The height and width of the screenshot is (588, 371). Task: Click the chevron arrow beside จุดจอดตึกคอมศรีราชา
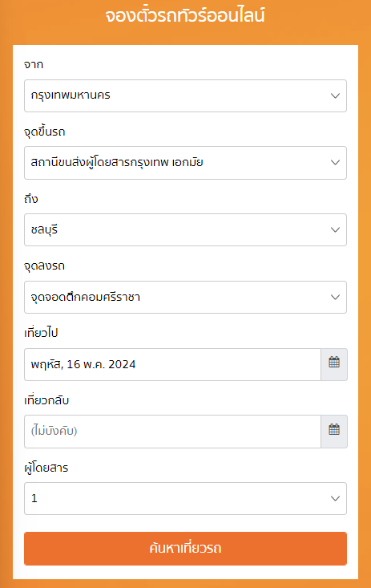tap(335, 297)
